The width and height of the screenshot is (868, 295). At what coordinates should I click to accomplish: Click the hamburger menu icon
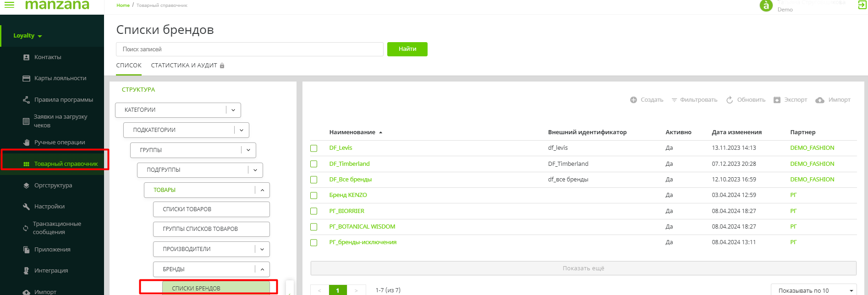tap(9, 5)
